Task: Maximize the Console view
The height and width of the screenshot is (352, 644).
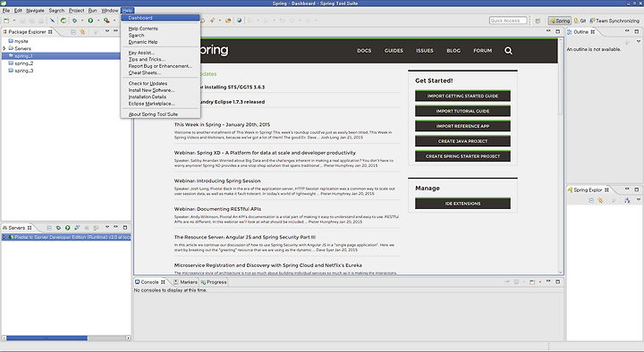Action: (x=557, y=281)
